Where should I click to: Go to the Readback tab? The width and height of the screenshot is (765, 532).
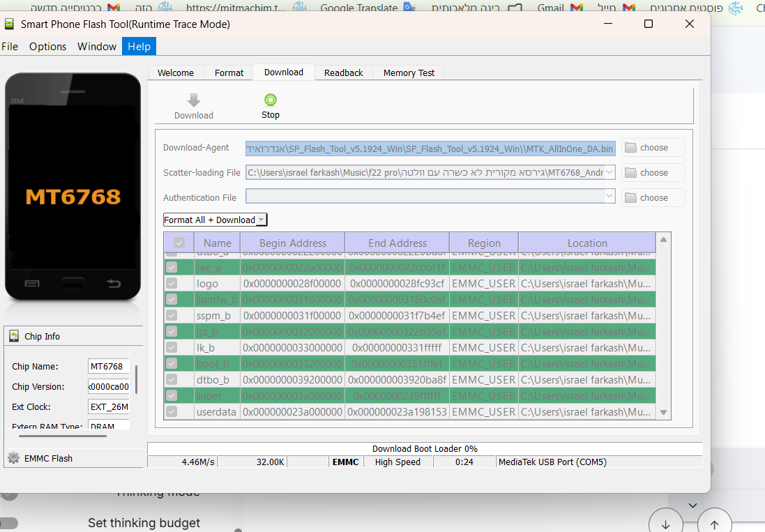coord(344,73)
